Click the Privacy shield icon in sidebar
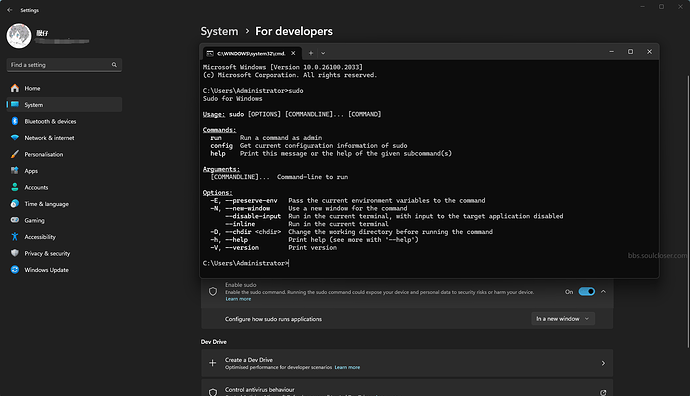This screenshot has width=690, height=396. coord(15,253)
